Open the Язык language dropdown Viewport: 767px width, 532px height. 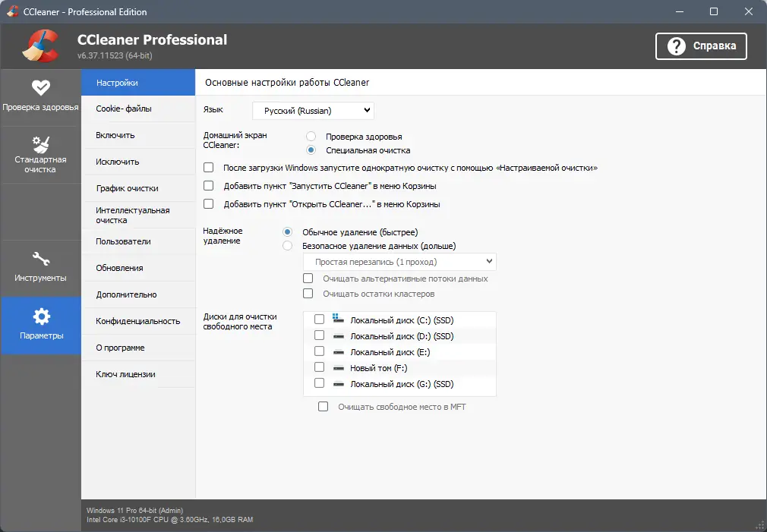pyautogui.click(x=313, y=111)
